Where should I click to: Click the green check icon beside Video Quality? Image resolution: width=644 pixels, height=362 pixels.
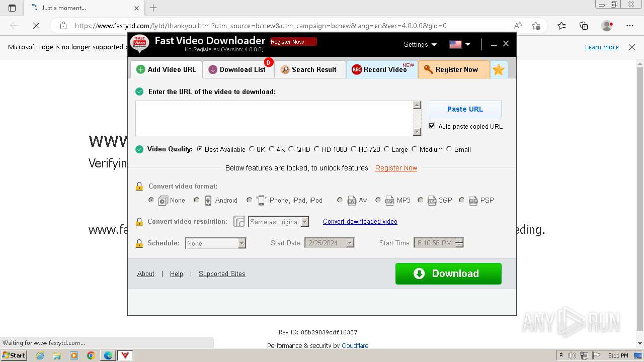click(x=139, y=149)
